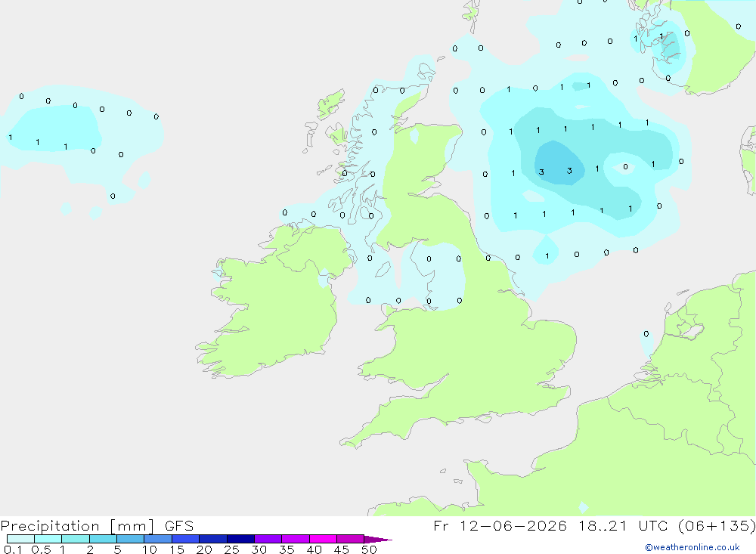Screen dimensions: 756x554
Task: Click the GFS model label
Action: coord(179,526)
